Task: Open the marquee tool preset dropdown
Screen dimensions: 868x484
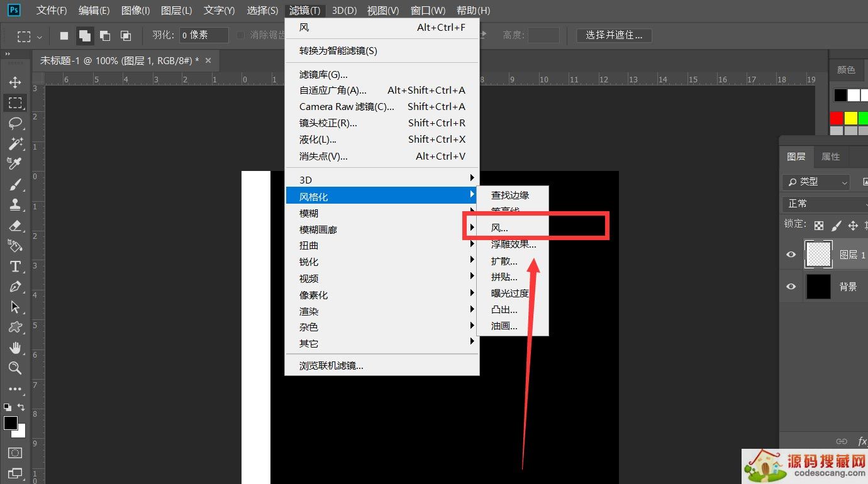Action: [40, 36]
